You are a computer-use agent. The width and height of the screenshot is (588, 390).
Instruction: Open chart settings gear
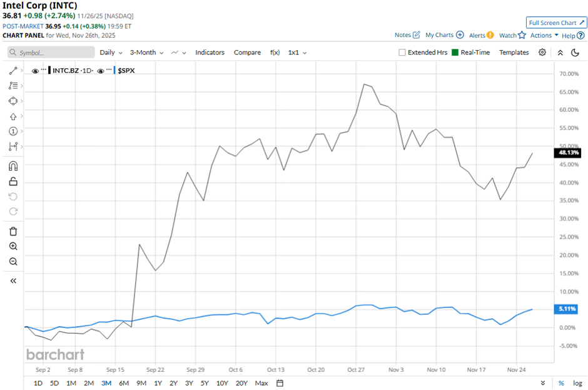(x=542, y=53)
